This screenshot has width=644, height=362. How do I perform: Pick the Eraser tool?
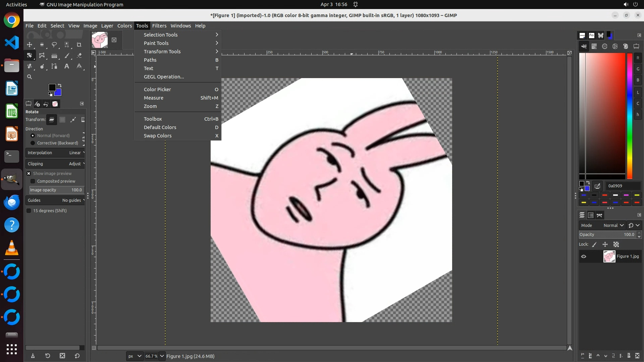tap(79, 56)
